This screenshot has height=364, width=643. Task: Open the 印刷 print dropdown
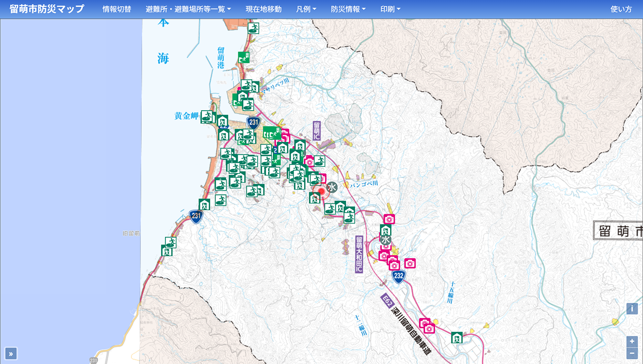[390, 9]
